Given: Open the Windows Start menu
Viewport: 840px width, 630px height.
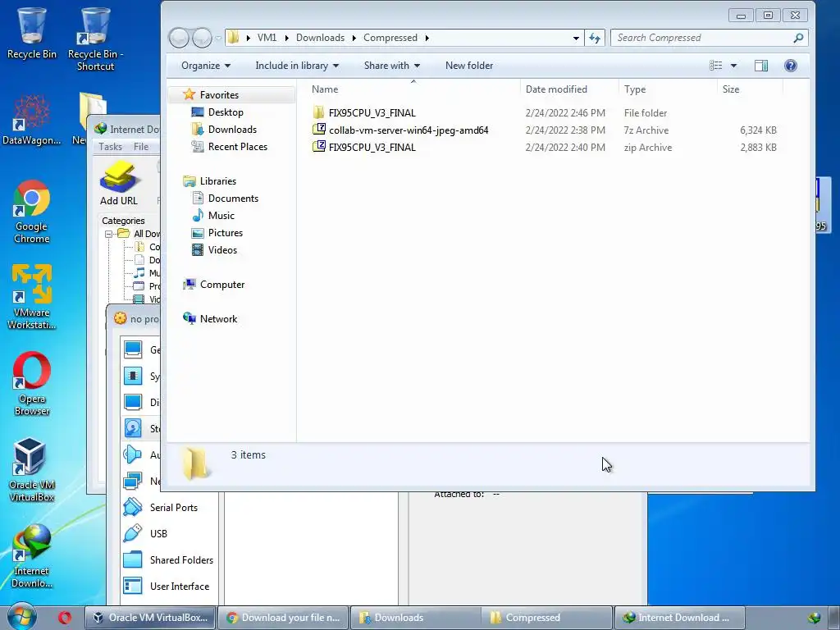Looking at the screenshot, I should pyautogui.click(x=22, y=617).
